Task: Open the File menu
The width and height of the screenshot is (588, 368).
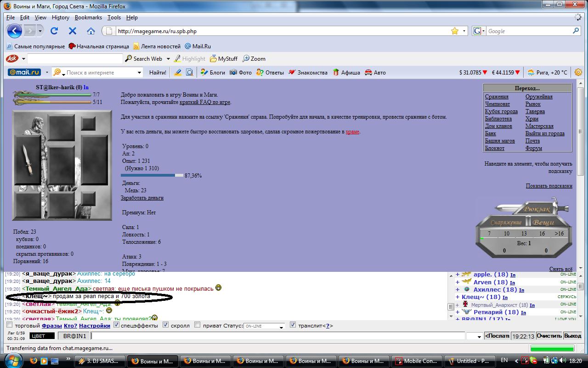Action: [11, 17]
